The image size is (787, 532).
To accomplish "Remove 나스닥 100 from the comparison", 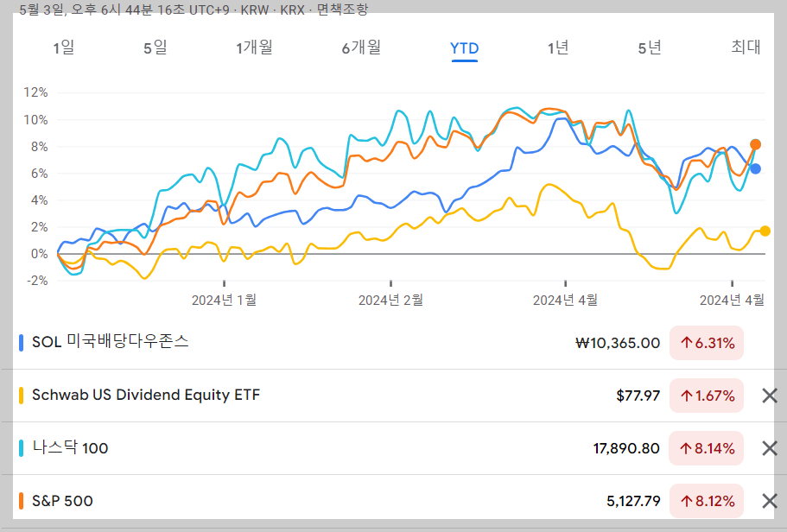I will point(768,449).
